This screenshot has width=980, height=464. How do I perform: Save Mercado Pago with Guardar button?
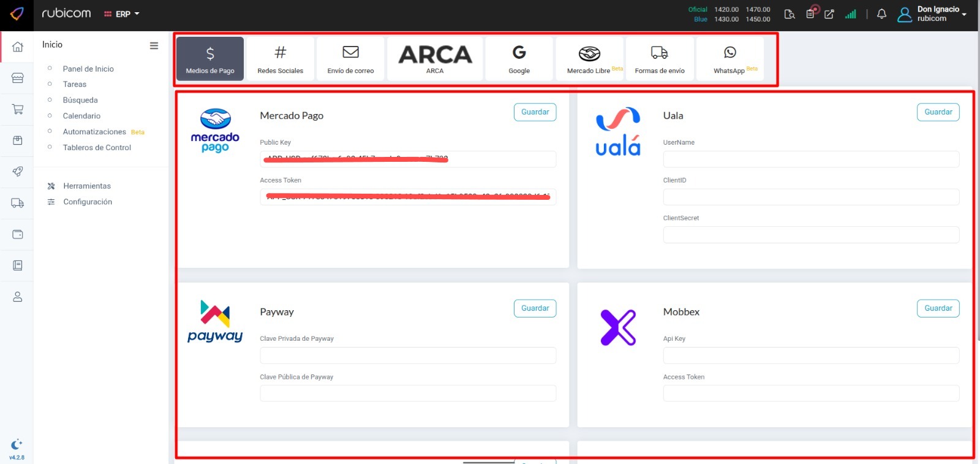click(x=535, y=112)
